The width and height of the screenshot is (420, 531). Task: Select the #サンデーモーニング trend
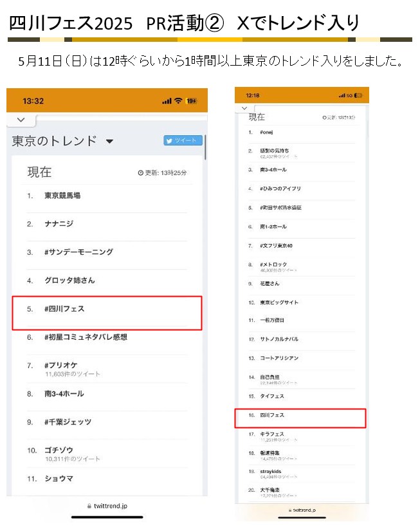click(78, 252)
